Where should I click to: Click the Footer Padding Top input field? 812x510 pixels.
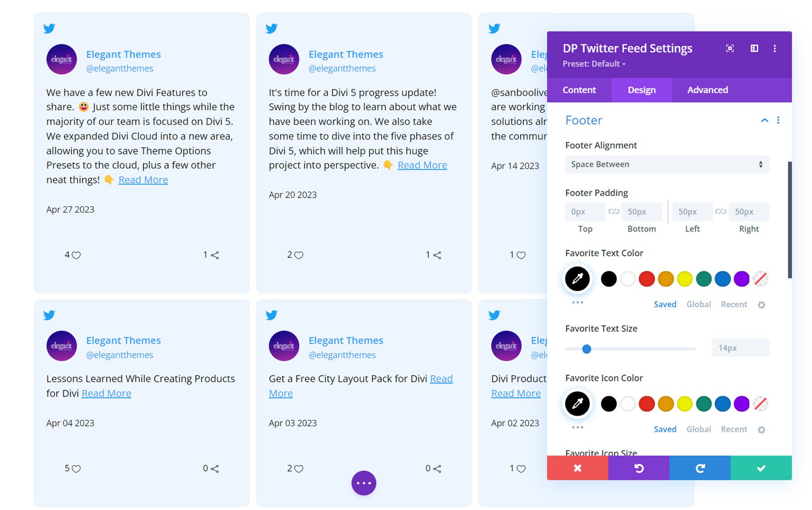pos(585,212)
